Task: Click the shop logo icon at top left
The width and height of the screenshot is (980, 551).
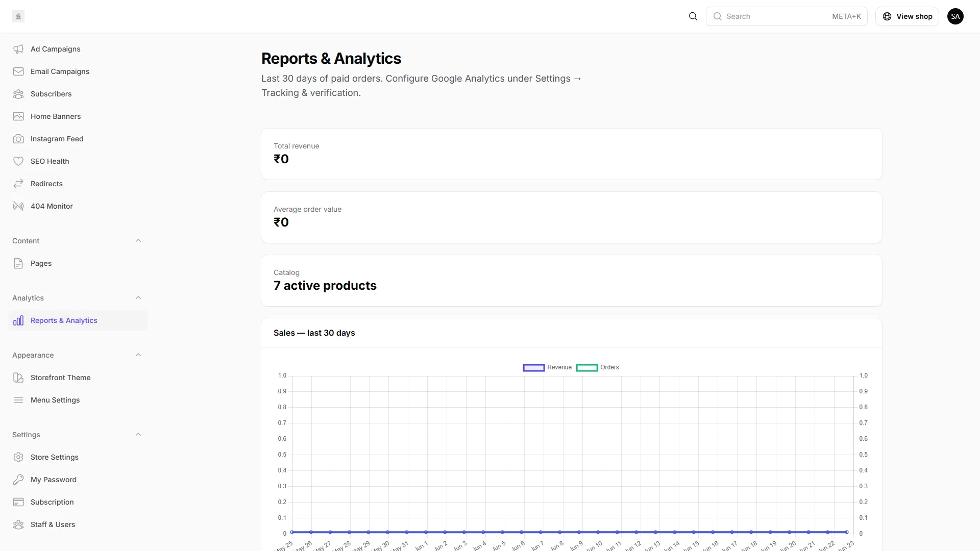Action: (18, 16)
